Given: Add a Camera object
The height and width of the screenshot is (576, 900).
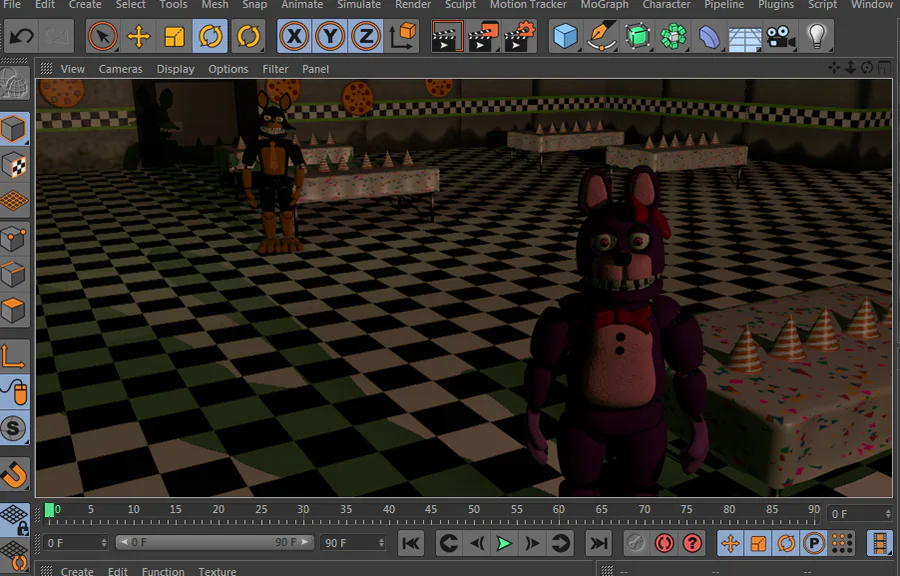Looking at the screenshot, I should 781,36.
